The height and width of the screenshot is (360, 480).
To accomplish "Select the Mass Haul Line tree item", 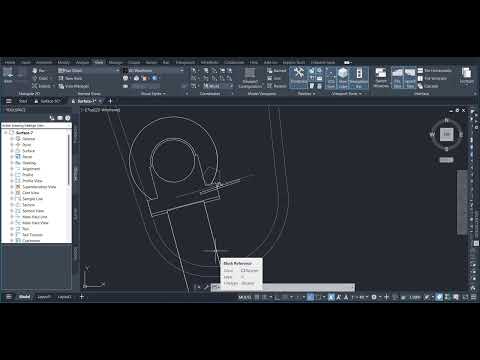I will pos(35,217).
